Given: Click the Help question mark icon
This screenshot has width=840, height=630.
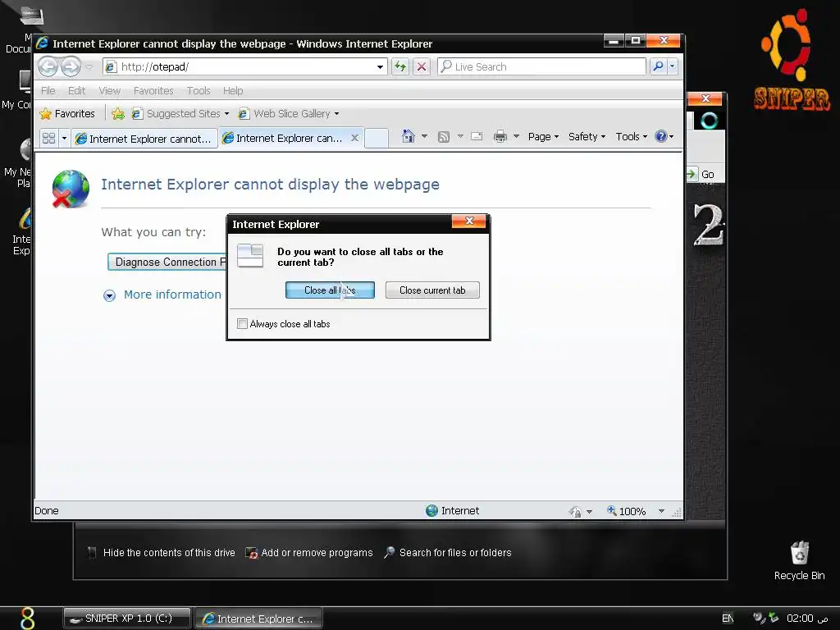Looking at the screenshot, I should tap(661, 136).
